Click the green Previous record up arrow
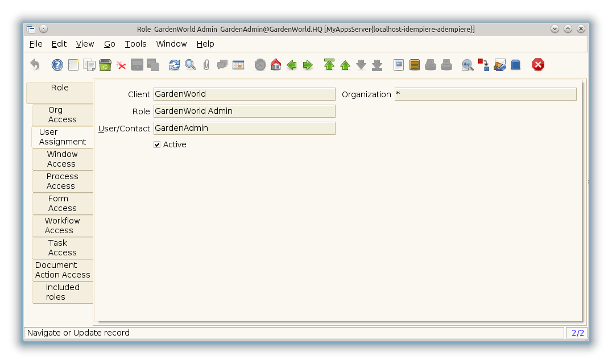This screenshot has width=612, height=364. click(x=345, y=65)
